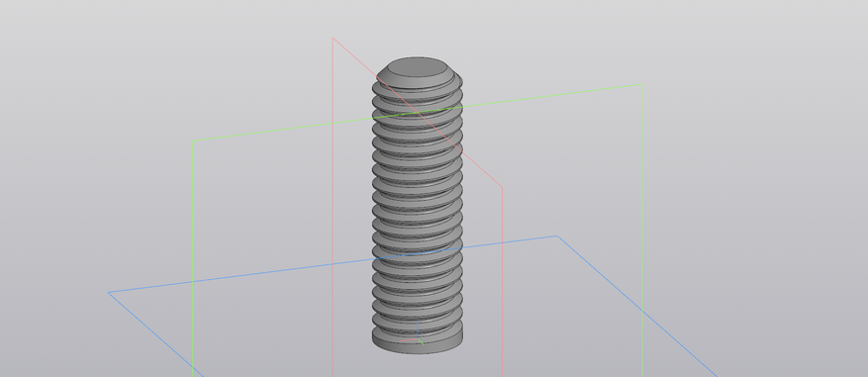Select the flat top circular face of the stud
Viewport: 868px width, 377px height.
[417, 66]
